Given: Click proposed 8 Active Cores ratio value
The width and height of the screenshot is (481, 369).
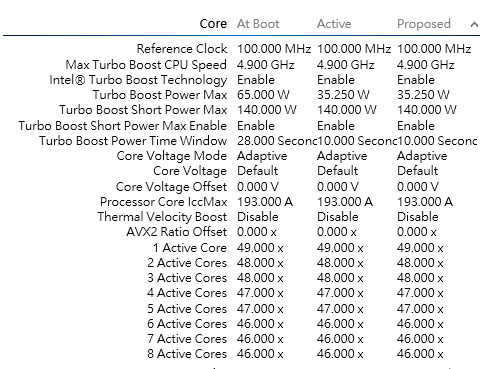Looking at the screenshot, I should click(x=420, y=354).
